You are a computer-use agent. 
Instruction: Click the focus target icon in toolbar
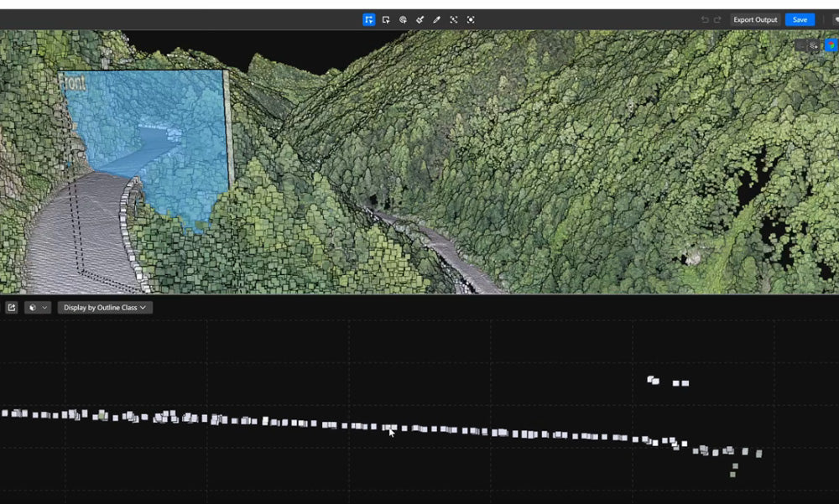click(471, 19)
